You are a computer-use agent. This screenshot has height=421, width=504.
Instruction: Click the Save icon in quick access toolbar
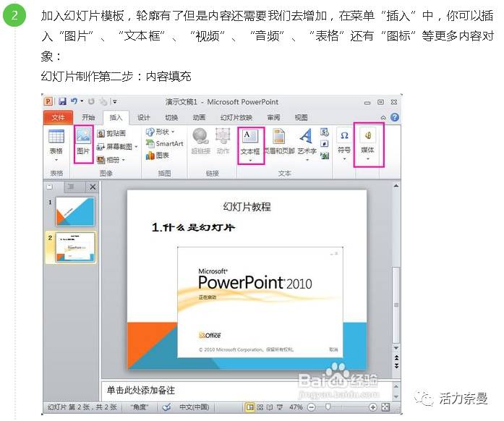coord(62,101)
